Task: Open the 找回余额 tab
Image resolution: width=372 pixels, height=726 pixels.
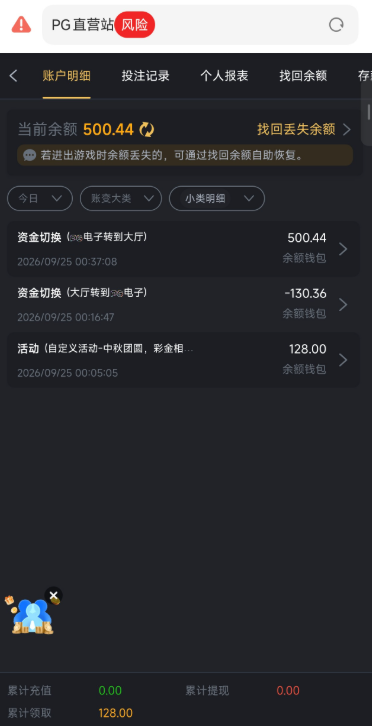Action: point(303,76)
